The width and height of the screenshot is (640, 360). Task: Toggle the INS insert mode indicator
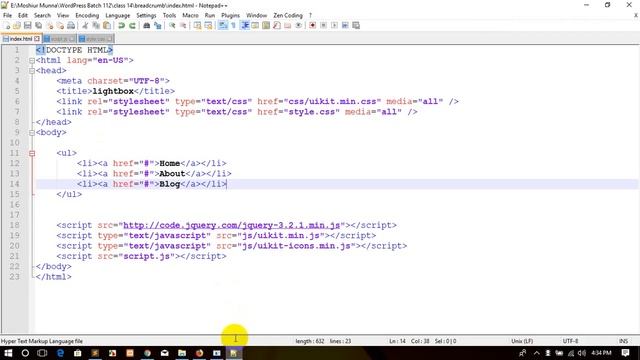[x=623, y=341]
